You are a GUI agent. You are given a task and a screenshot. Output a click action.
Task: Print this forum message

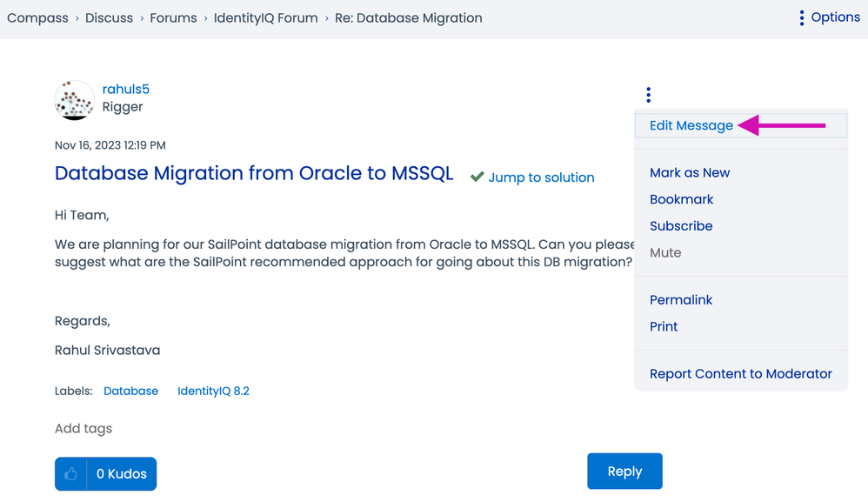coord(663,326)
